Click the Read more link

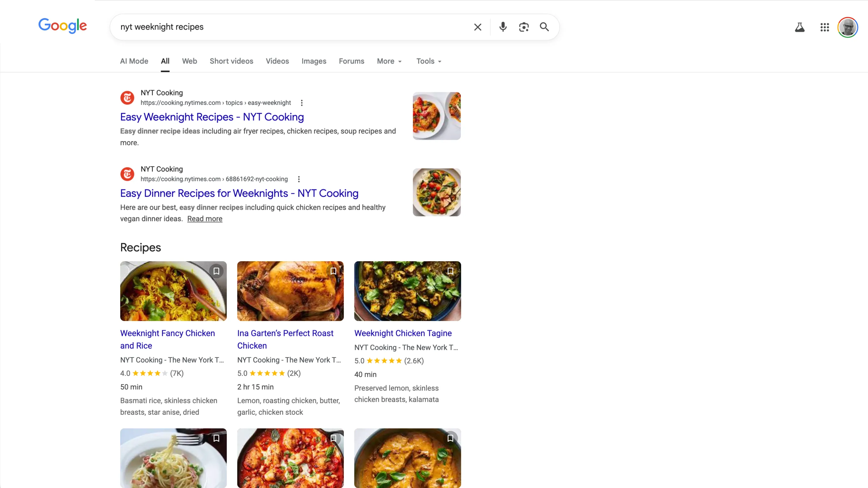pyautogui.click(x=204, y=219)
